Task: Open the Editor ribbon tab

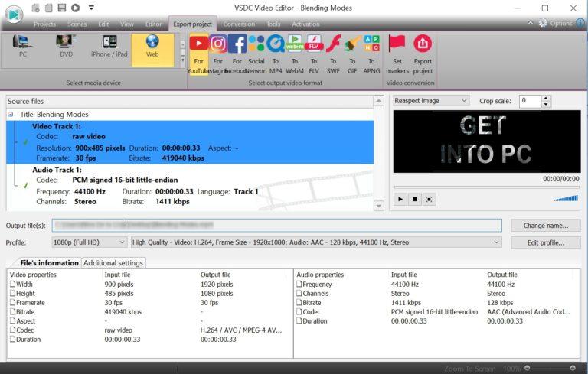Action: click(x=153, y=24)
